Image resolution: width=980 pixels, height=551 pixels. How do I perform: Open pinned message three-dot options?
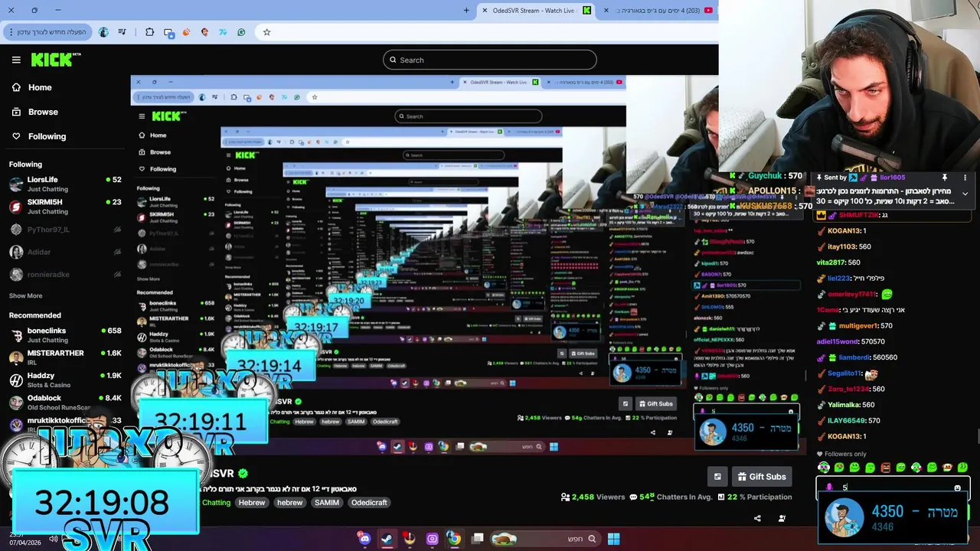965,178
